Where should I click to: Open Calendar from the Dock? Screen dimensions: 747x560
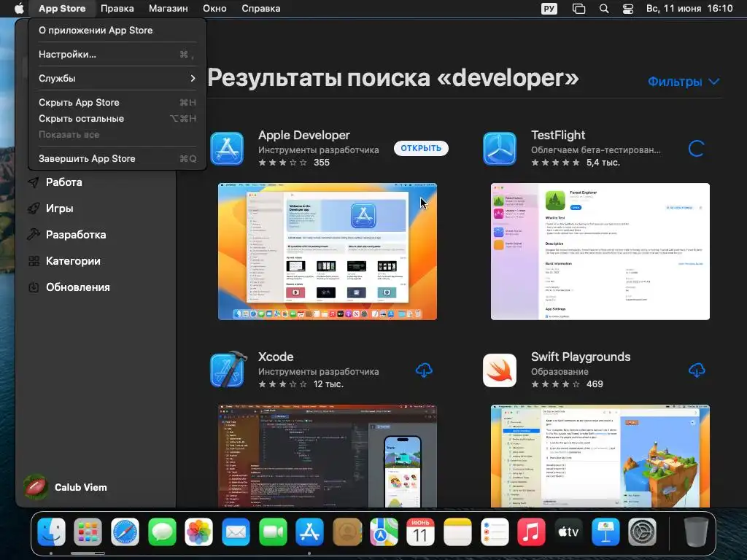[421, 532]
